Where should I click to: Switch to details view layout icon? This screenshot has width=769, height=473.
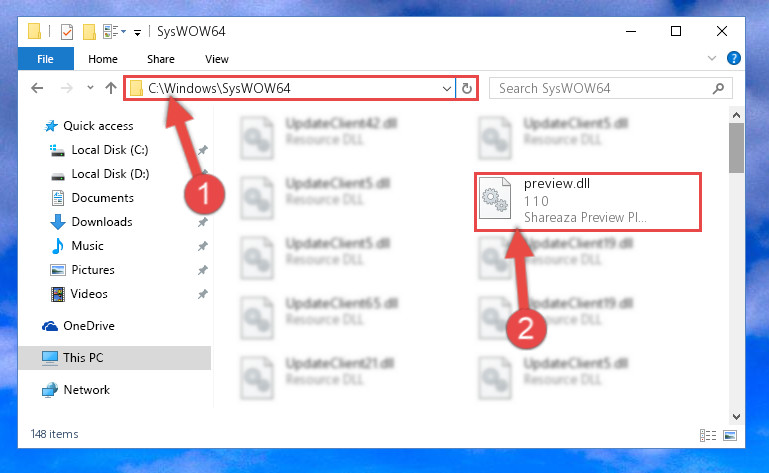[x=708, y=435]
